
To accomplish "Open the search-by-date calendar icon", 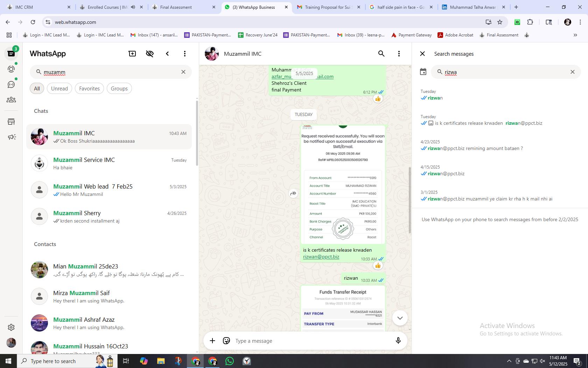I will (423, 72).
